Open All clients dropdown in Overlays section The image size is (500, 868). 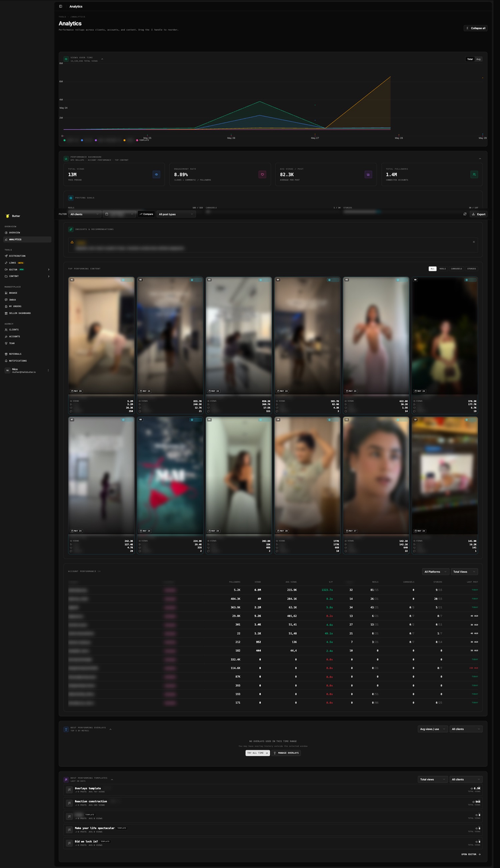point(466,729)
